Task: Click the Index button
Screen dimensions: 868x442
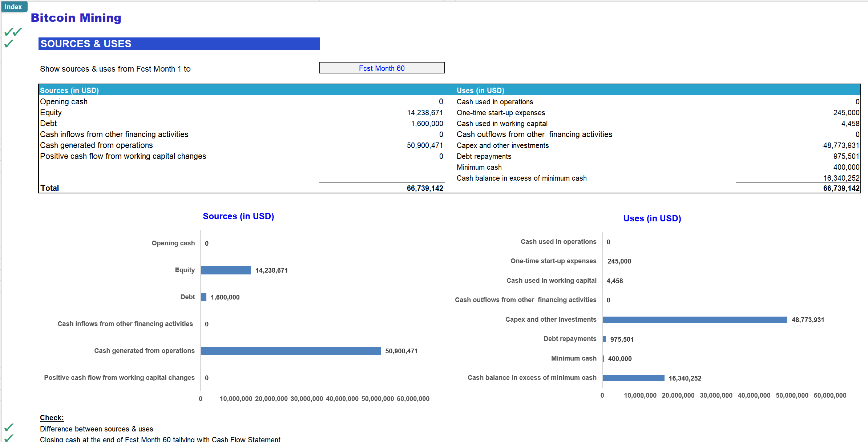Action: click(14, 7)
